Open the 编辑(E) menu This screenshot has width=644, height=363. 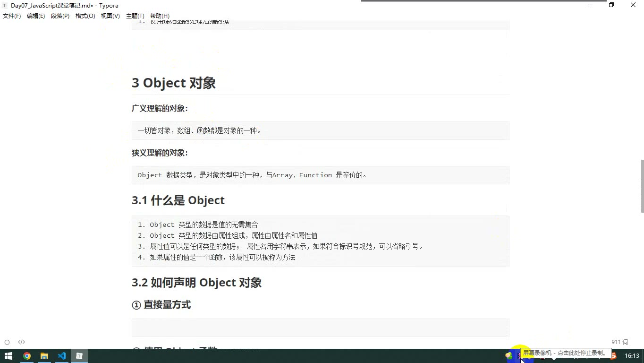coord(36,16)
